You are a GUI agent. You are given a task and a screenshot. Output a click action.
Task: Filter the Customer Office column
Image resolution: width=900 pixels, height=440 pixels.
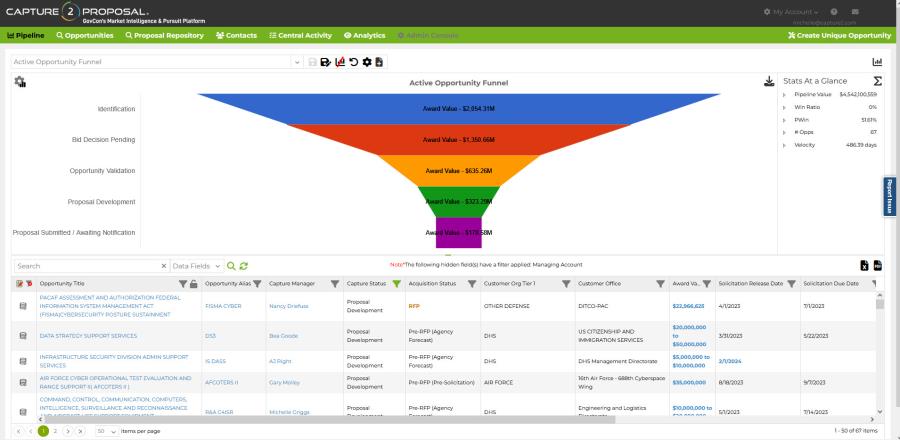click(661, 283)
